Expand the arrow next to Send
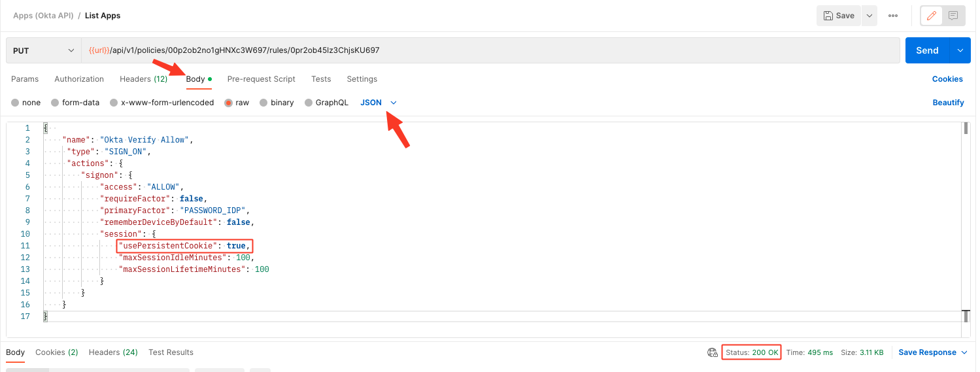This screenshot has height=372, width=980. coord(960,50)
